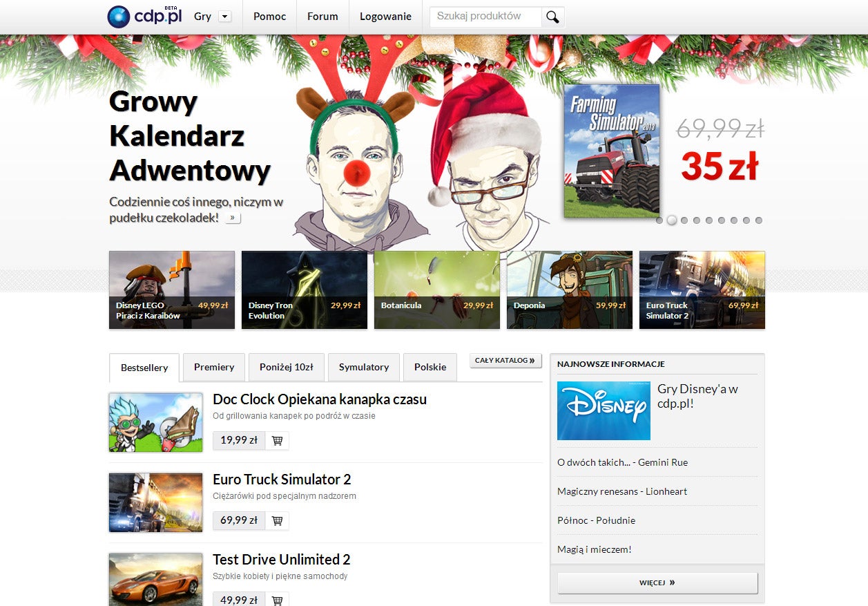Click the Test Drive orange car thumbnail
The width and height of the screenshot is (868, 606).
[x=156, y=580]
